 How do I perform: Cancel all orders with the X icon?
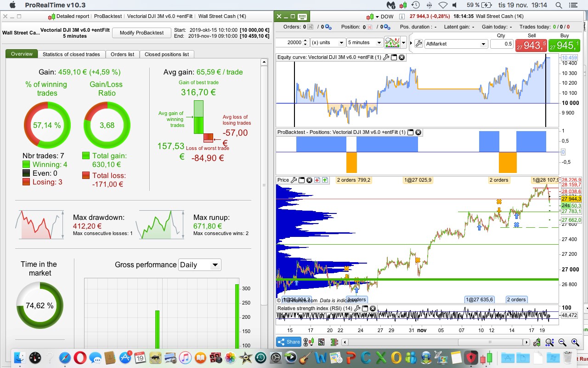(x=310, y=27)
